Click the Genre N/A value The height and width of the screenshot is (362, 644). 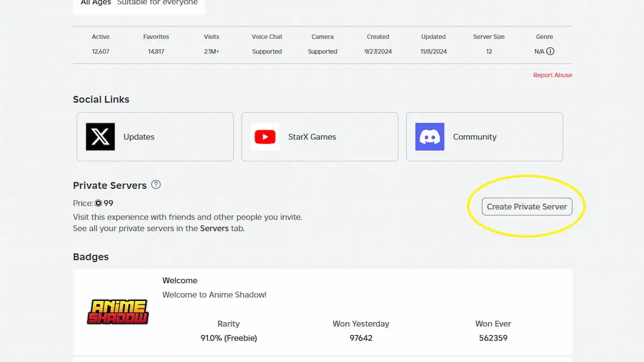click(539, 51)
